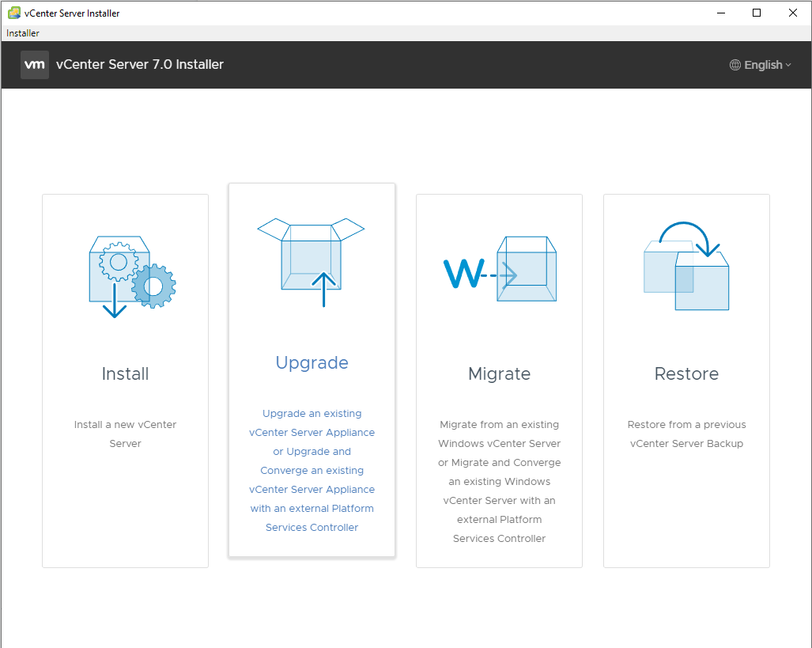Screen dimensions: 812x648
Task: Click 'Migrate from an existing Windows vCenter' description
Action: (x=499, y=481)
